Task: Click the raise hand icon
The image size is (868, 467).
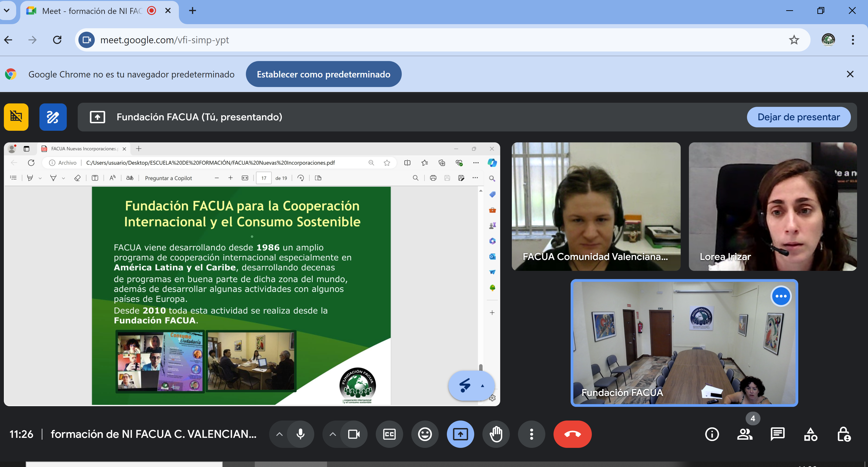Action: tap(496, 434)
